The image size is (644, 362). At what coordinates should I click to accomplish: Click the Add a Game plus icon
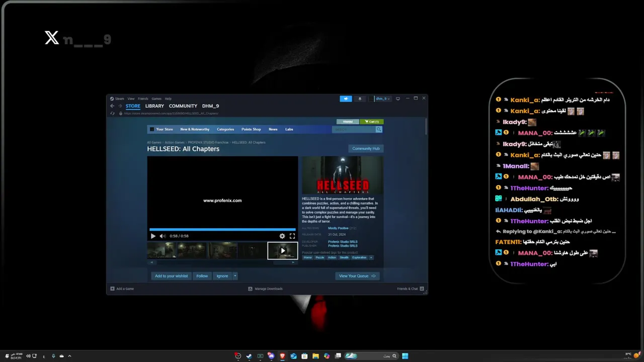click(113, 289)
